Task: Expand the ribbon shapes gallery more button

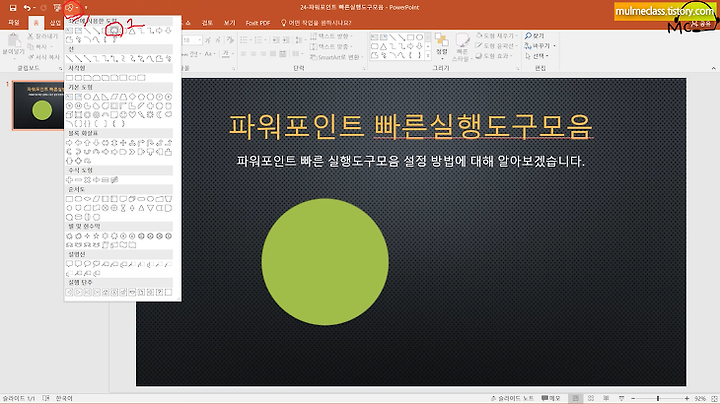Action: click(428, 56)
